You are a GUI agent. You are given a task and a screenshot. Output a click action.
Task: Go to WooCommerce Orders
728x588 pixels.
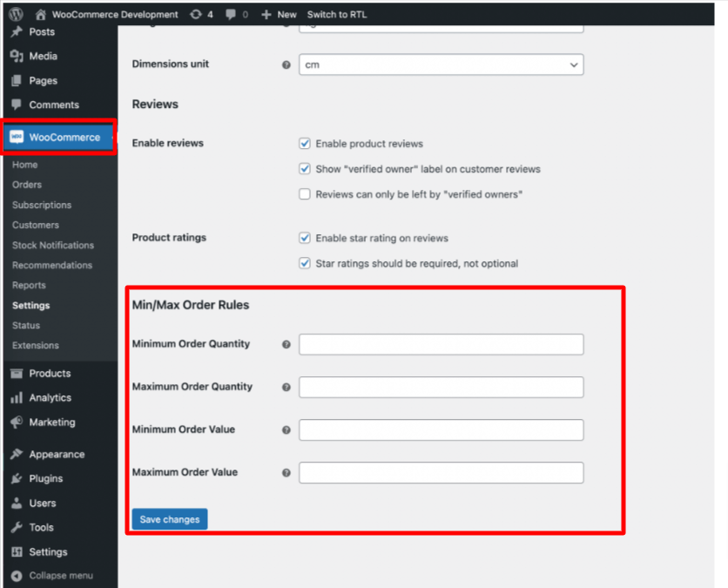[x=27, y=185]
